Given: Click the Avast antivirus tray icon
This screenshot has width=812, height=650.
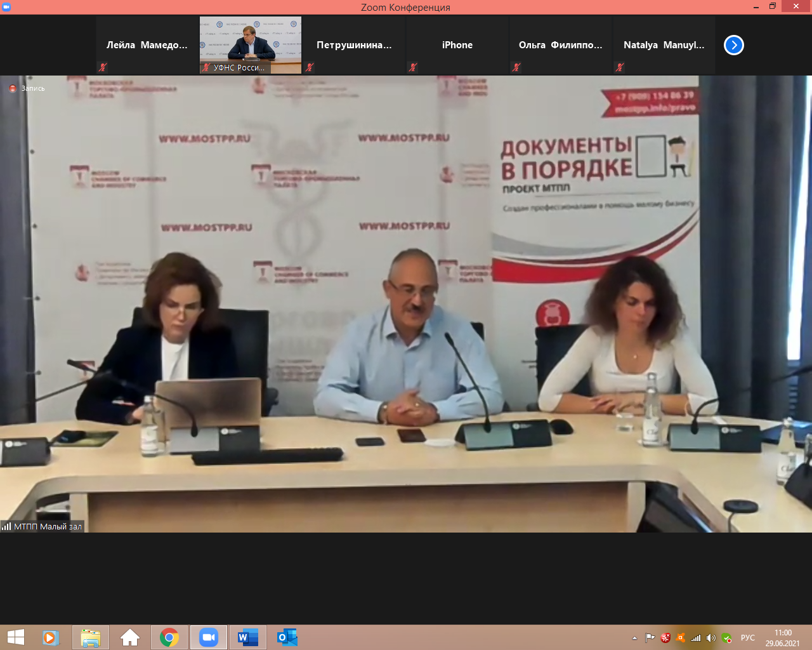Looking at the screenshot, I should coord(680,638).
